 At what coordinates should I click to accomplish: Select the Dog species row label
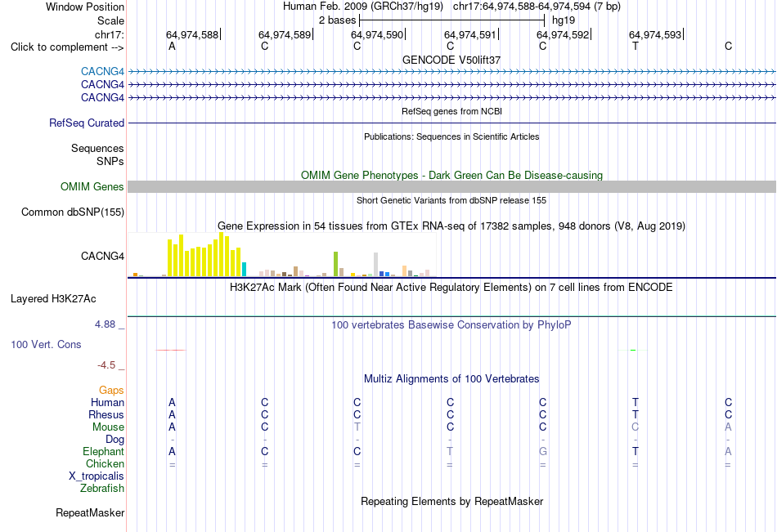115,439
